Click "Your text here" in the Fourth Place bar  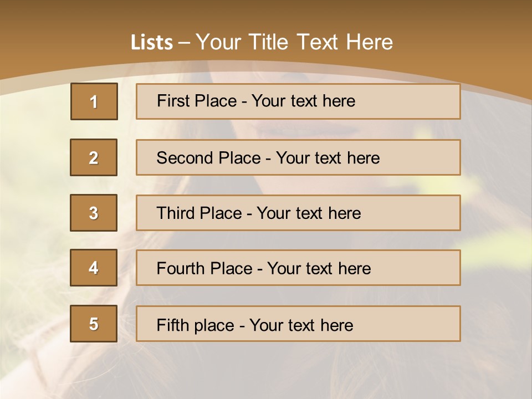[x=319, y=269]
